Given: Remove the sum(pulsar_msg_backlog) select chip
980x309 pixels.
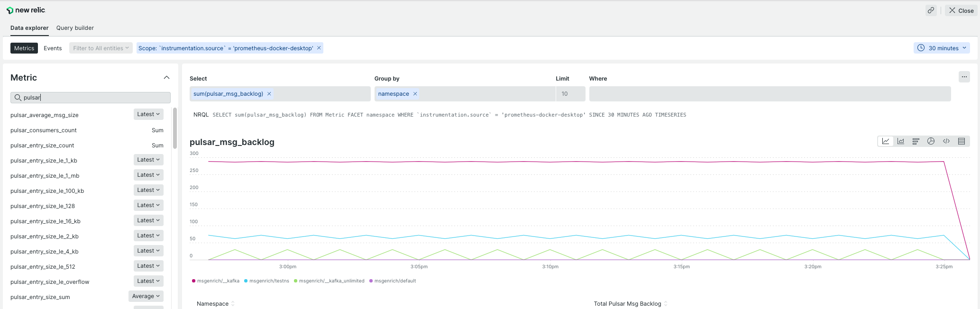Looking at the screenshot, I should click(269, 94).
